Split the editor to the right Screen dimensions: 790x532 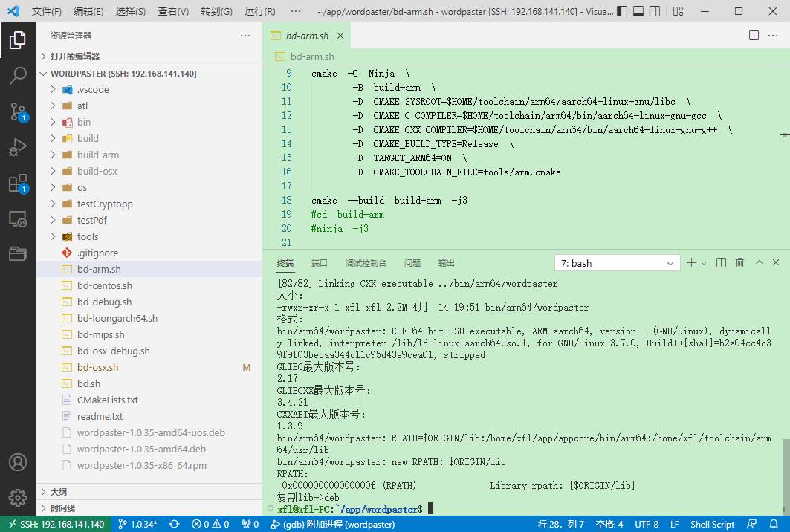click(x=754, y=36)
